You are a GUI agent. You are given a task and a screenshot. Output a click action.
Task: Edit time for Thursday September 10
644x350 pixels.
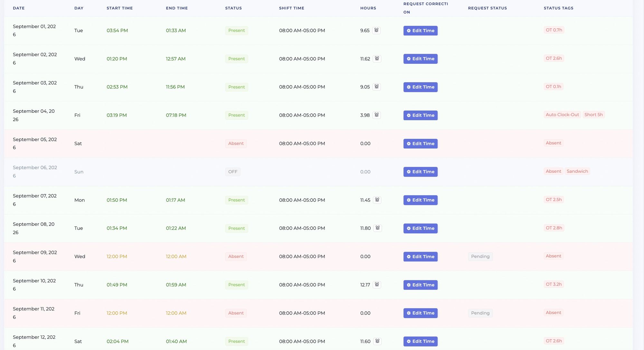pos(420,285)
